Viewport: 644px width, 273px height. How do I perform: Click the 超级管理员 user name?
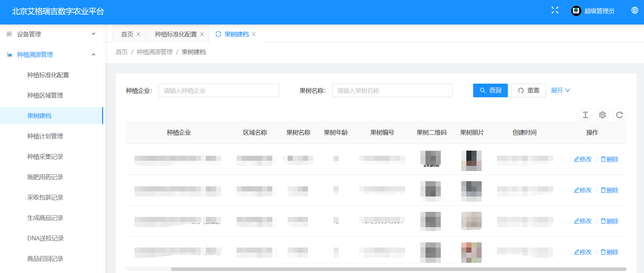pyautogui.click(x=599, y=11)
